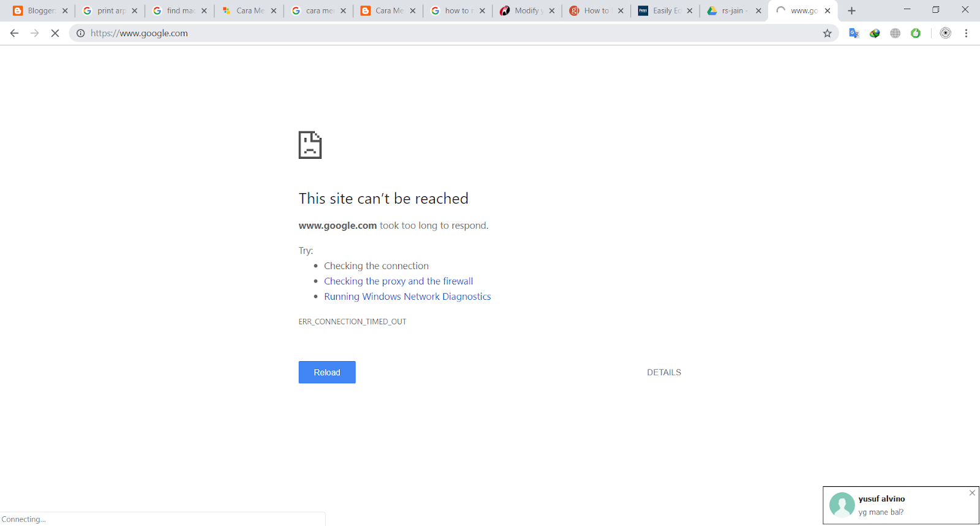Close the Blogger tab
The width and height of the screenshot is (980, 526).
pyautogui.click(x=65, y=10)
